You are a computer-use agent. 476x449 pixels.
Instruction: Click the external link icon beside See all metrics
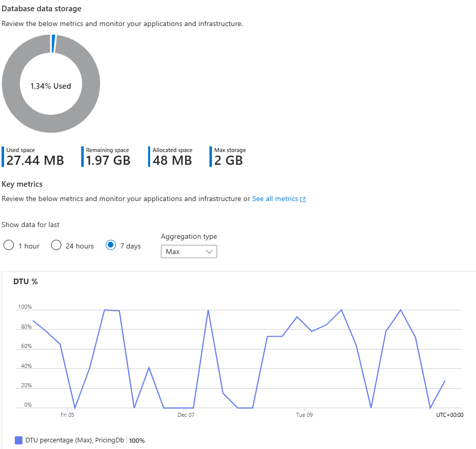click(303, 199)
